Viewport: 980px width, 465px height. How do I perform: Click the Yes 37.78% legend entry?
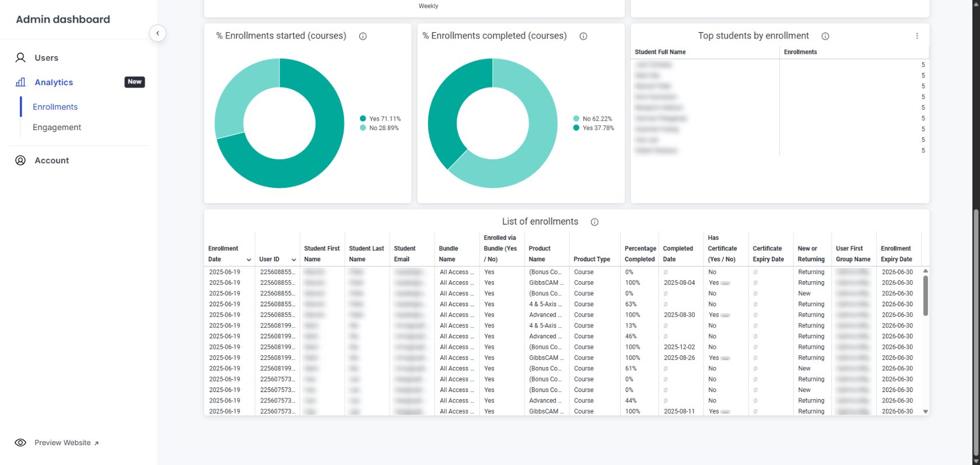[594, 128]
